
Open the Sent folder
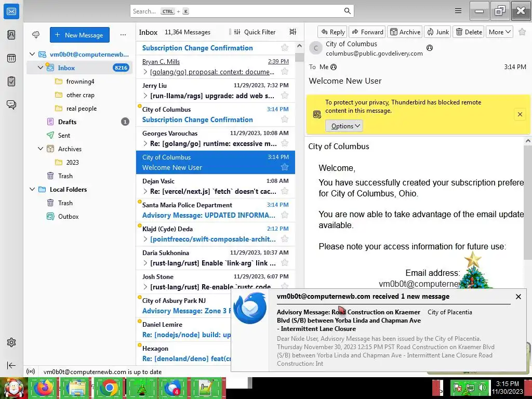pyautogui.click(x=79, y=136)
